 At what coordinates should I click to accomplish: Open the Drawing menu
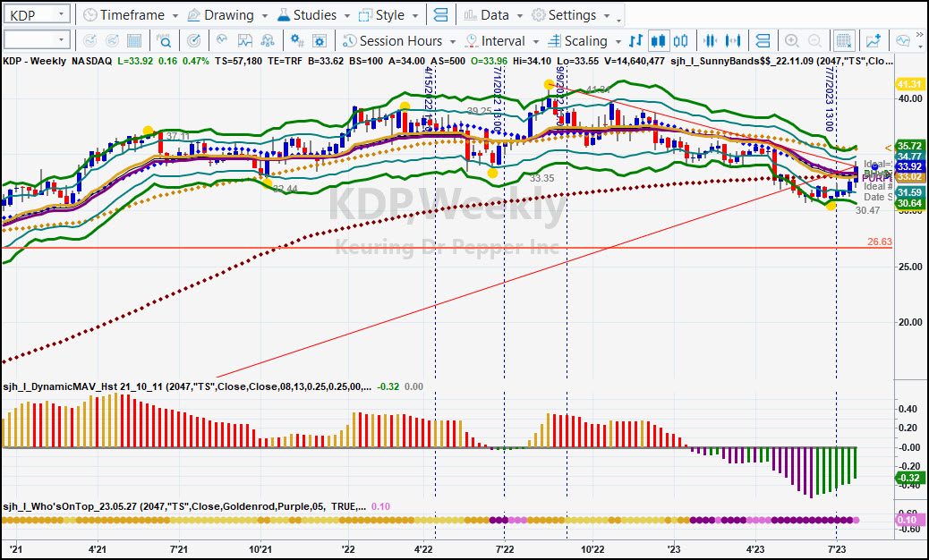(228, 15)
